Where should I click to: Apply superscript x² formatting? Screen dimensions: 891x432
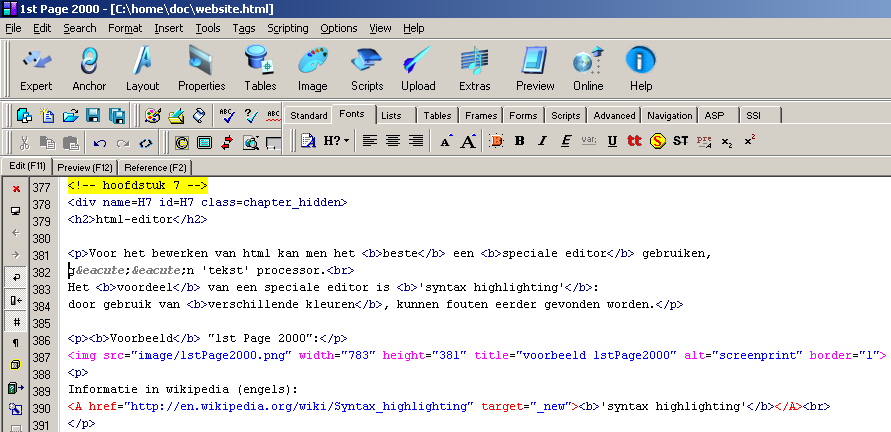[750, 141]
